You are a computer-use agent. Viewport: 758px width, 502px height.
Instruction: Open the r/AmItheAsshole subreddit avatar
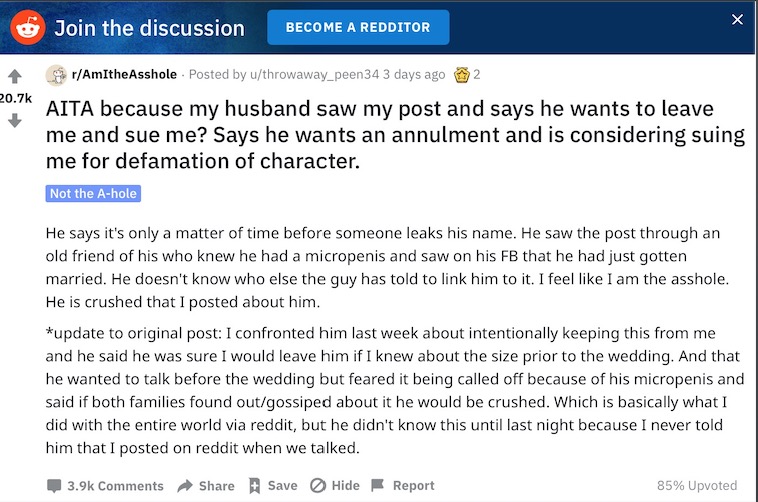[56, 75]
